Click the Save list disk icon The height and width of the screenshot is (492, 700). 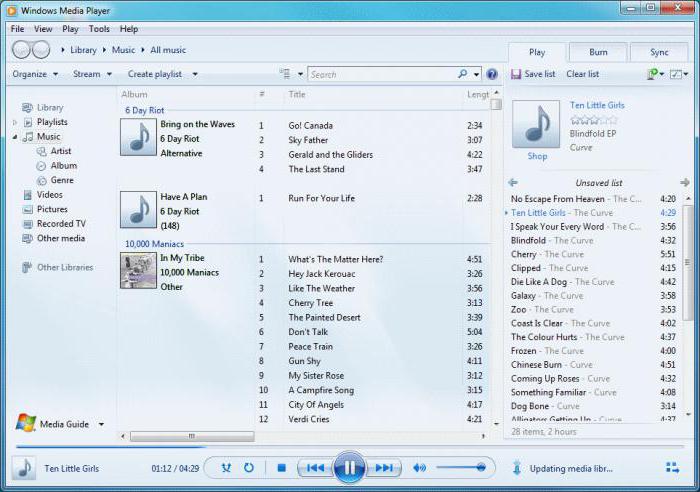pos(516,74)
